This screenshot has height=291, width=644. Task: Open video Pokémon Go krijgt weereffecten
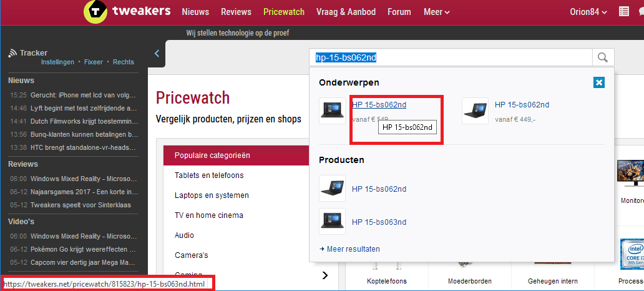tap(84, 250)
